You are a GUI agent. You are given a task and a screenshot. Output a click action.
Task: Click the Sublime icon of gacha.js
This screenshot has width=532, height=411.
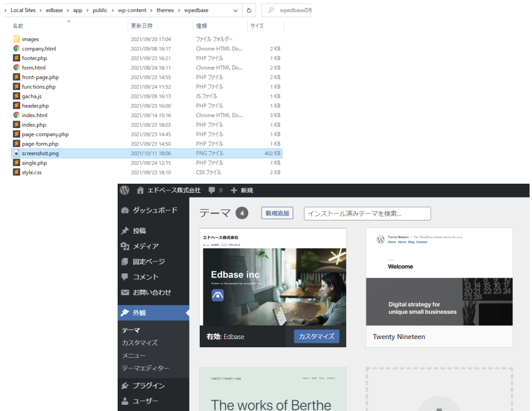(x=16, y=96)
